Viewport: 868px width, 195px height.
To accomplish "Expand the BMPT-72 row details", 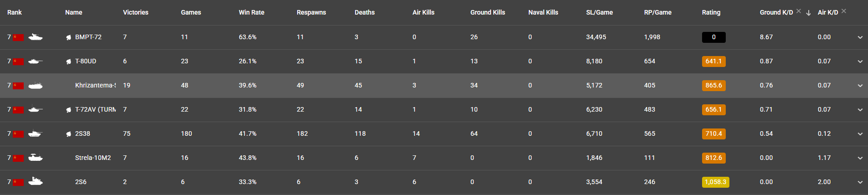I will (x=860, y=37).
